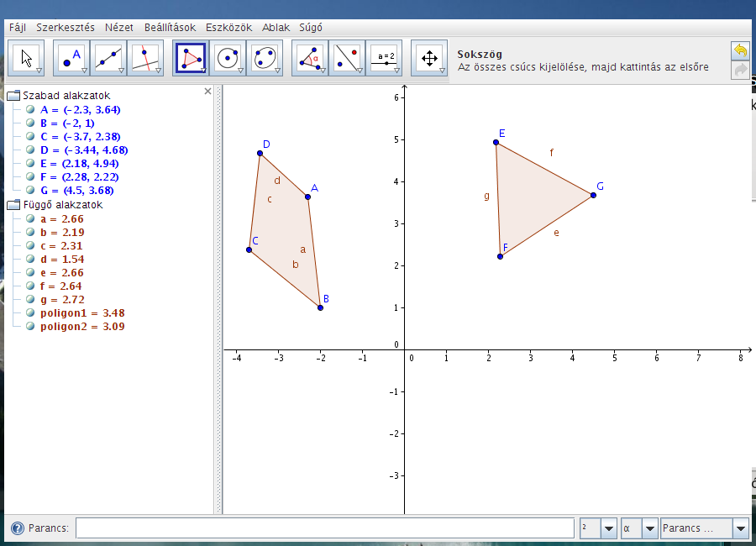Viewport: 756px width, 546px height.
Task: Select the Conic through five points tool
Action: coord(265,58)
